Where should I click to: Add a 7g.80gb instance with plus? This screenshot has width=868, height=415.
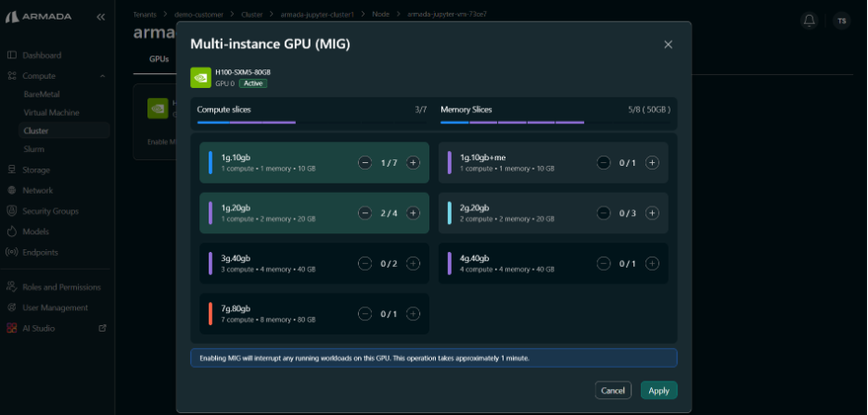pos(413,314)
